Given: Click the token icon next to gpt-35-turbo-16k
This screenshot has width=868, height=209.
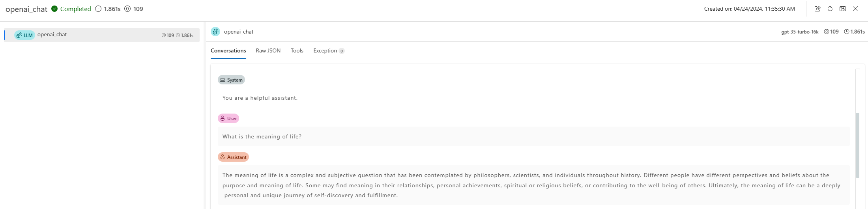Looking at the screenshot, I should point(827,32).
